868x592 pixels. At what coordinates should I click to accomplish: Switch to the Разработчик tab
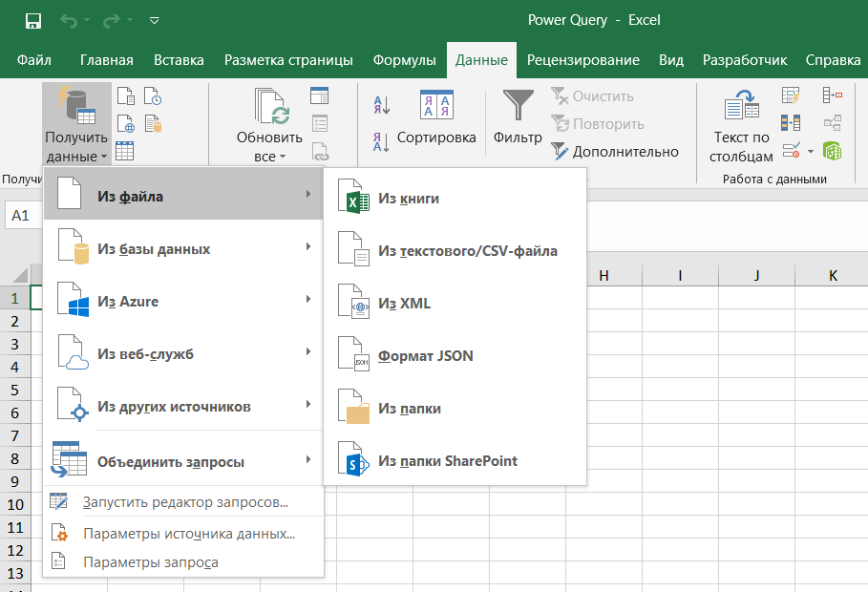(x=745, y=60)
